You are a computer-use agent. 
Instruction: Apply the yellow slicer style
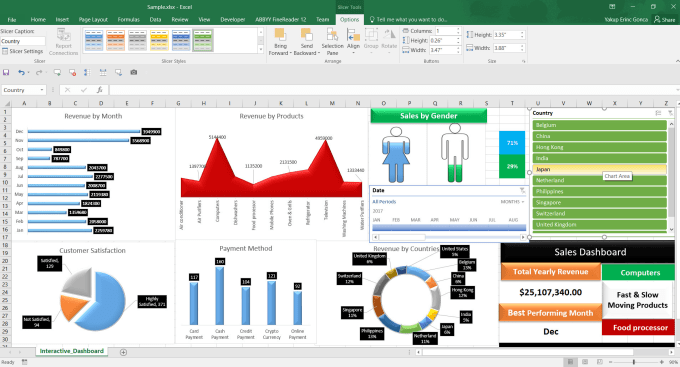159,40
